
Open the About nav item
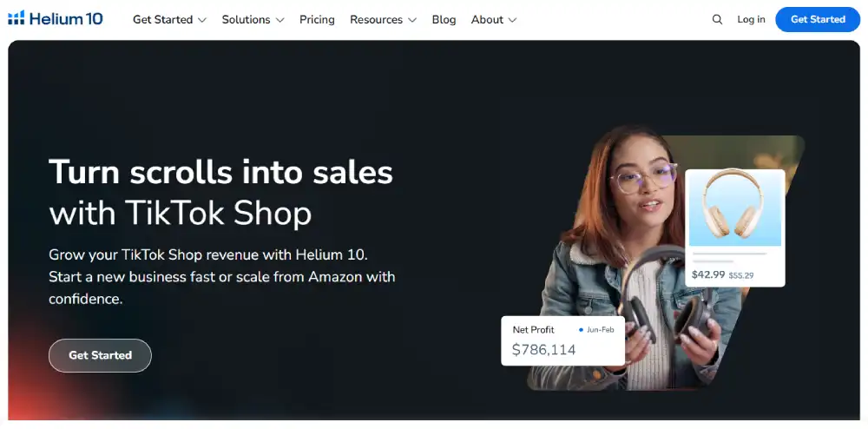click(x=487, y=19)
